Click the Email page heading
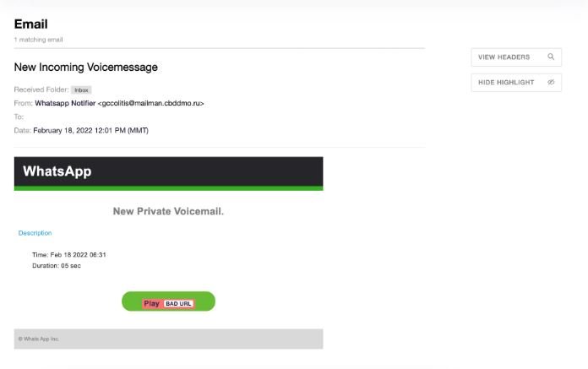 pyautogui.click(x=30, y=24)
